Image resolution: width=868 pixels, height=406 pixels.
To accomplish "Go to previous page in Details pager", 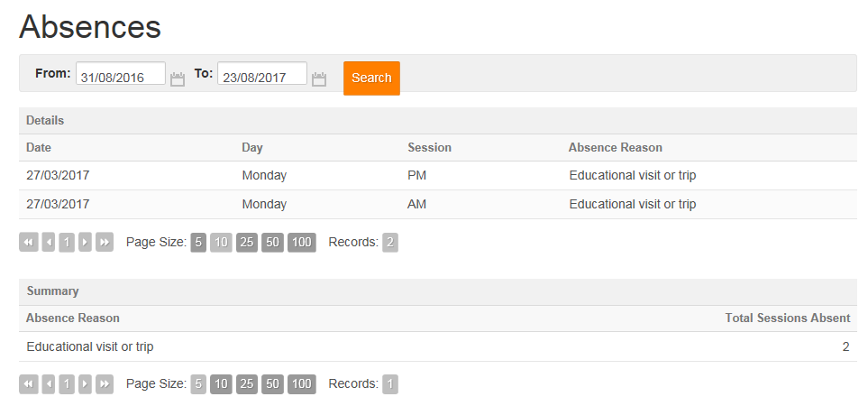I will point(49,242).
